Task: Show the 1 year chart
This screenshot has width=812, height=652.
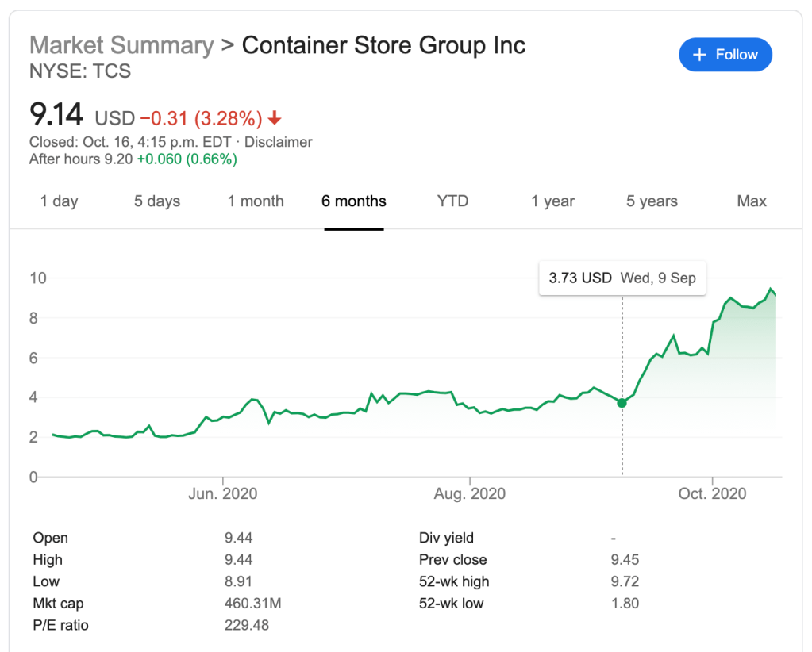Action: [552, 201]
